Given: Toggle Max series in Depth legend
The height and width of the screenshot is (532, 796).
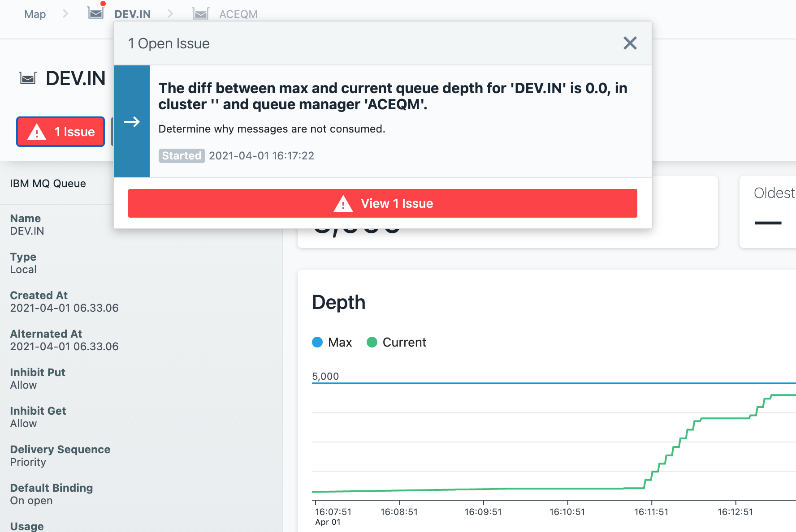Looking at the screenshot, I should pyautogui.click(x=332, y=342).
